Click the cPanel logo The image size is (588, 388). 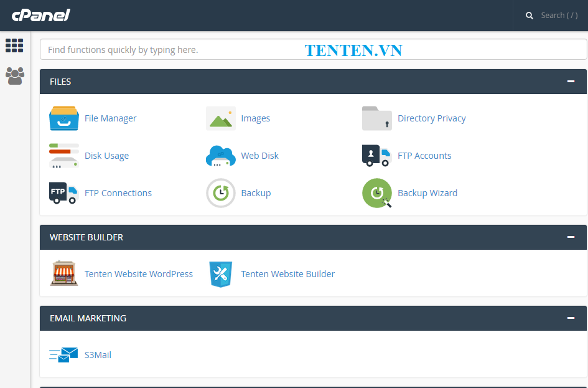click(x=41, y=15)
